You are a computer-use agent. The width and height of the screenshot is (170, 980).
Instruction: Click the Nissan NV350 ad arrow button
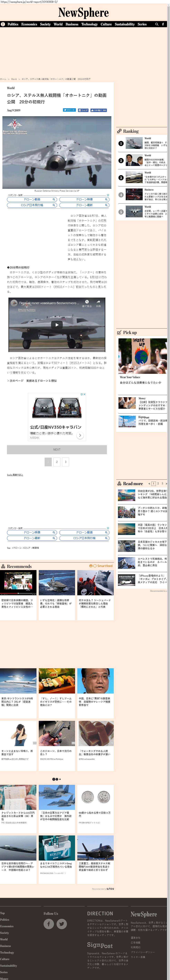pos(80,436)
